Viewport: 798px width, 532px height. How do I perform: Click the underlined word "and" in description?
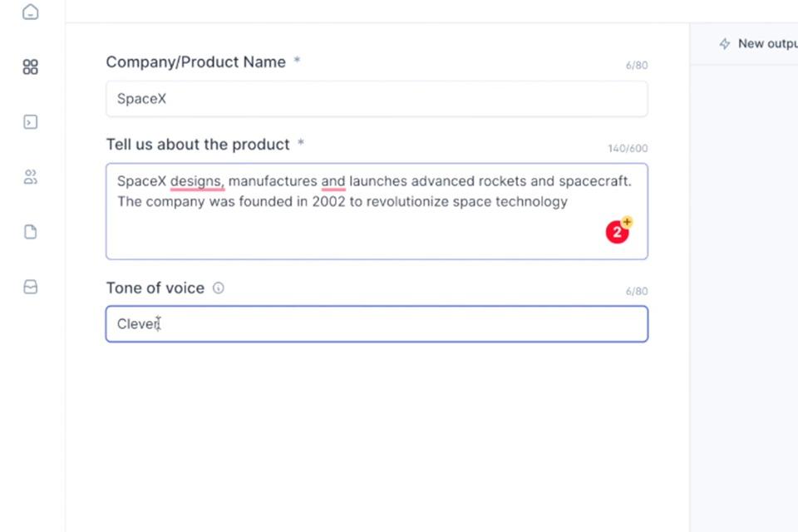[333, 181]
